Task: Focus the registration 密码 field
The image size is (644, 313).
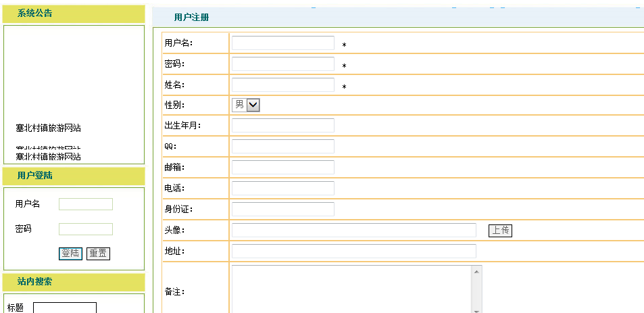Action: pyautogui.click(x=282, y=64)
